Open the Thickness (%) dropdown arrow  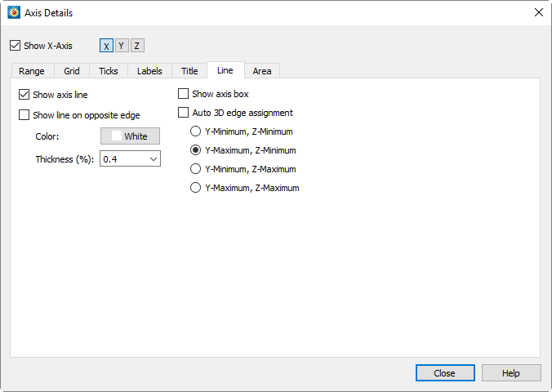[154, 159]
